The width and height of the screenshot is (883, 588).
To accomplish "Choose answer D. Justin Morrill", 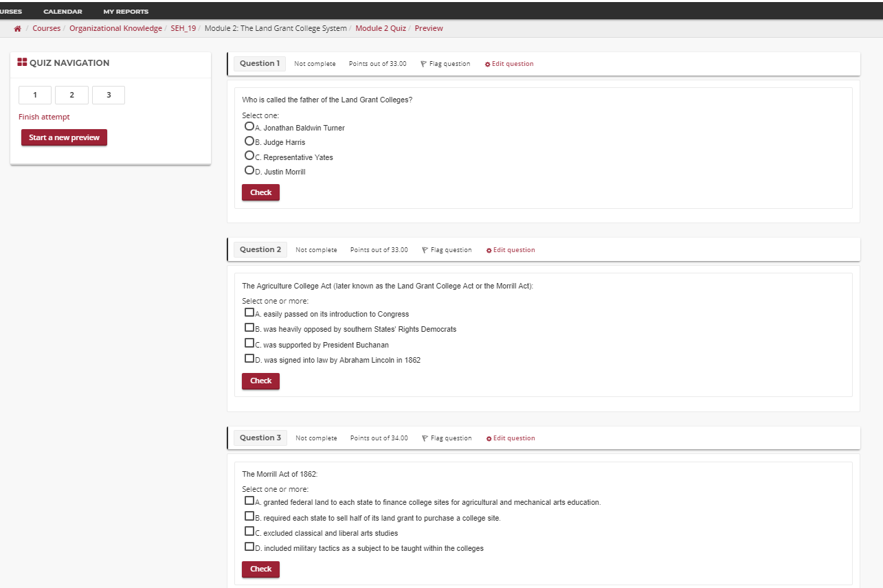I will [x=249, y=170].
